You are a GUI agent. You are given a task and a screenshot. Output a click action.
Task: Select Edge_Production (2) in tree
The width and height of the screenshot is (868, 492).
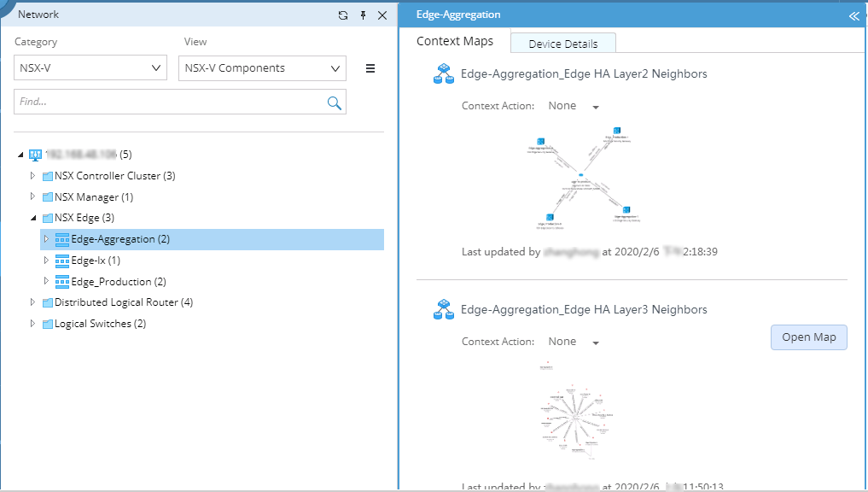coord(119,282)
